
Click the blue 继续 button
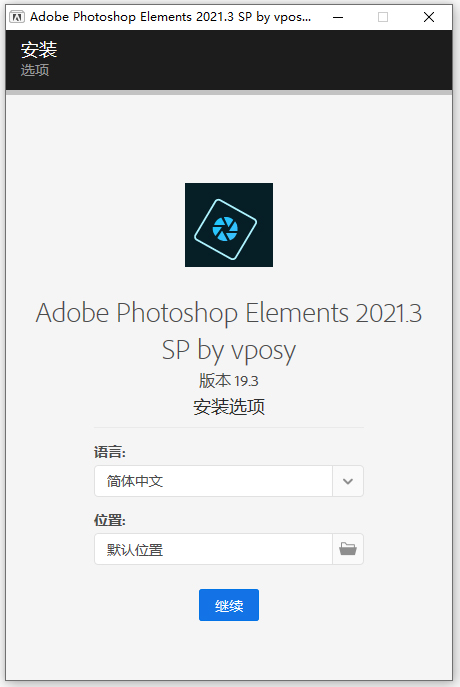[x=229, y=605]
